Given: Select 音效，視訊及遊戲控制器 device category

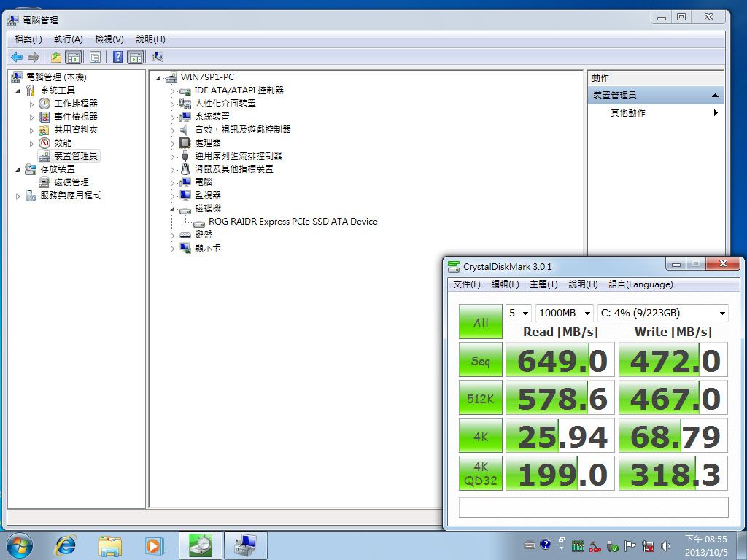Looking at the screenshot, I should coord(243,130).
